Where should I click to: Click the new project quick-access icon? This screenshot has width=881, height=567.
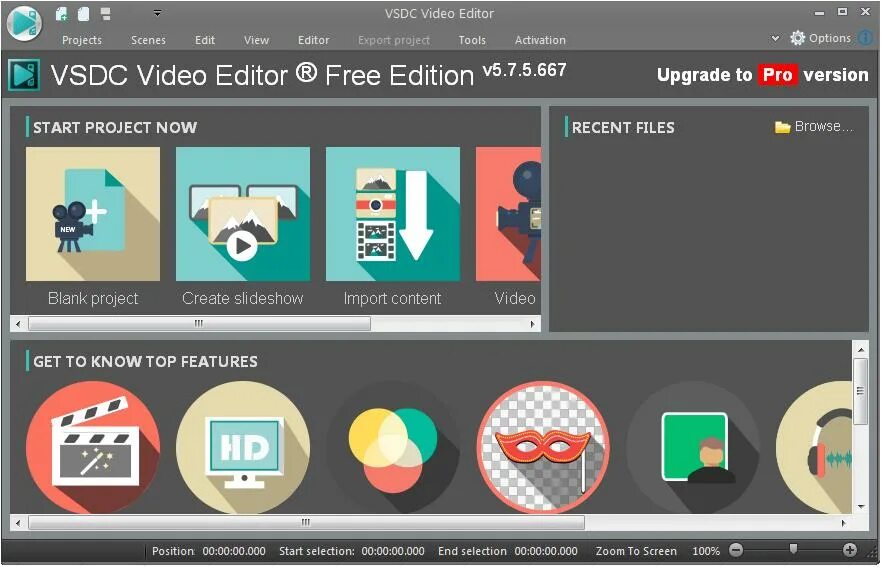click(62, 14)
